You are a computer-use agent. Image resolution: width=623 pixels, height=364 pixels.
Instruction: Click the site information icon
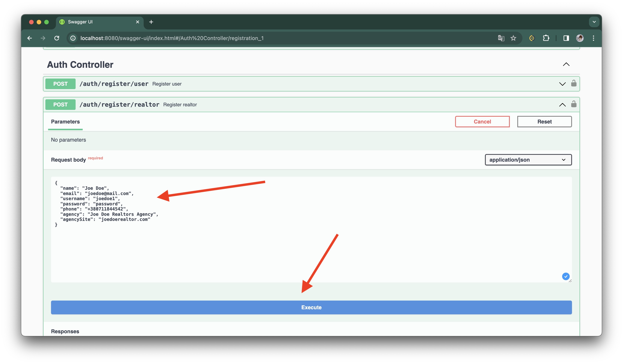(73, 38)
